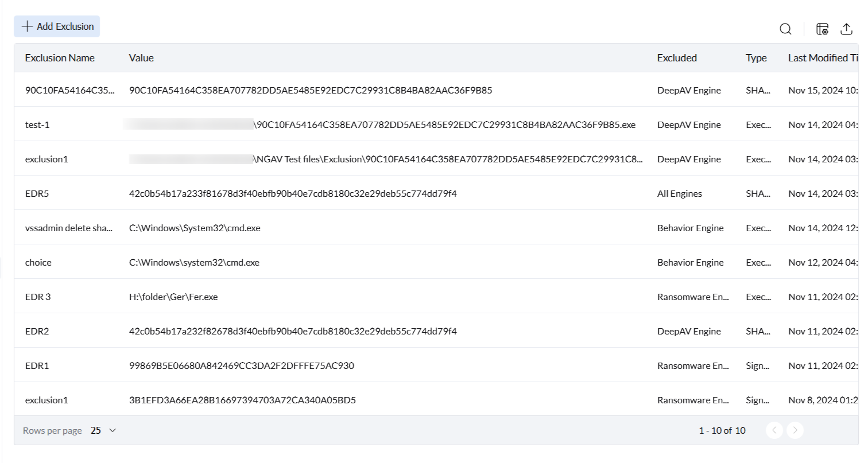The image size is (868, 463).
Task: Select the choice exclusion entry
Action: coord(38,263)
